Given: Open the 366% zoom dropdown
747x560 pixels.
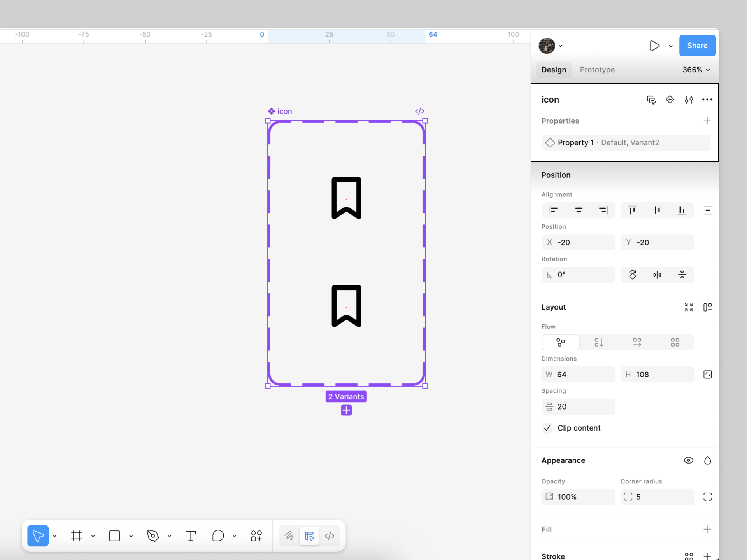Looking at the screenshot, I should tap(696, 70).
